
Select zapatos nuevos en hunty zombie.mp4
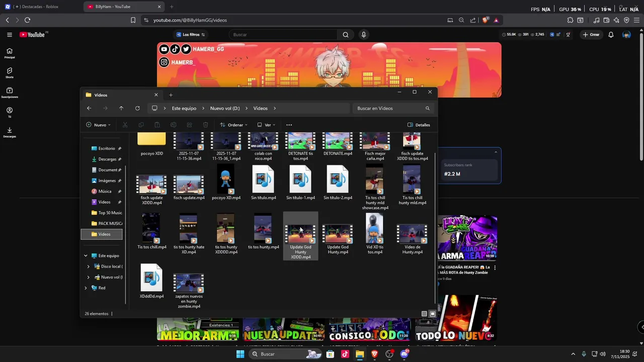[x=189, y=291]
